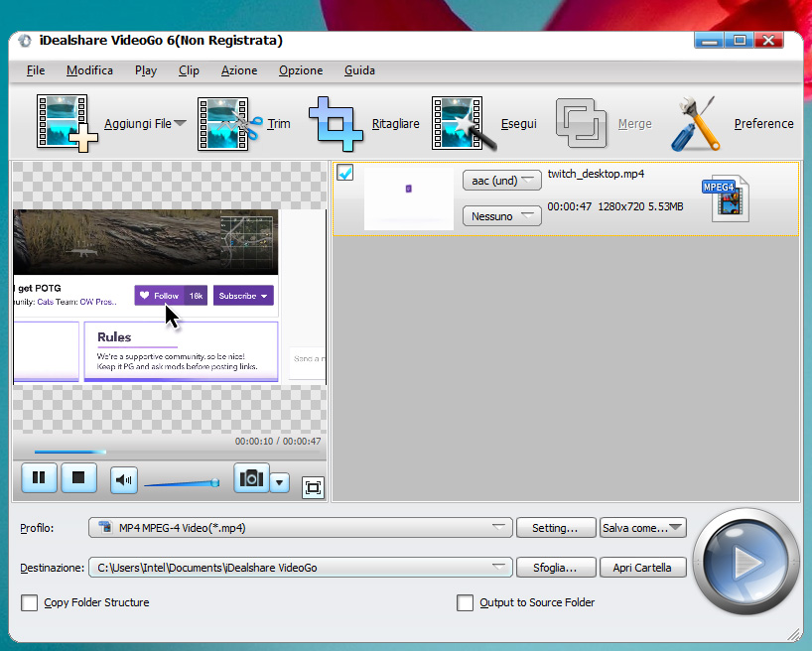This screenshot has height=651, width=812.
Task: Stop the video preview playback
Action: click(78, 478)
